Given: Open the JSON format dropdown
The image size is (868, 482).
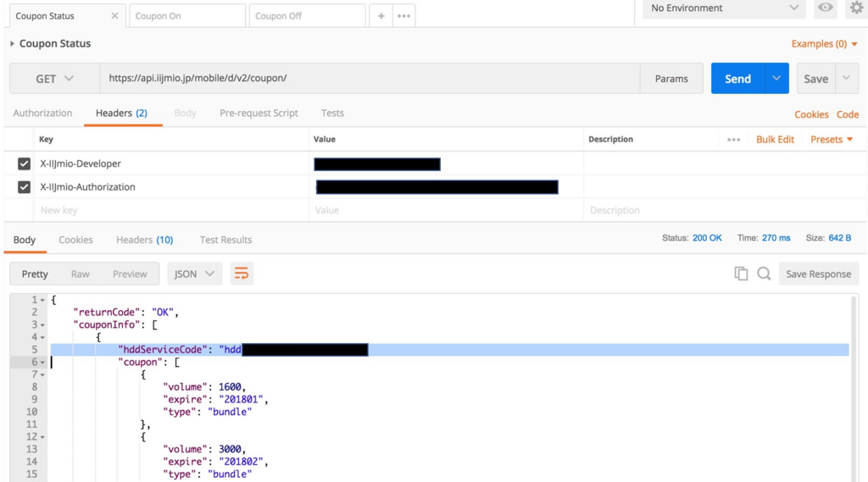Looking at the screenshot, I should [194, 274].
